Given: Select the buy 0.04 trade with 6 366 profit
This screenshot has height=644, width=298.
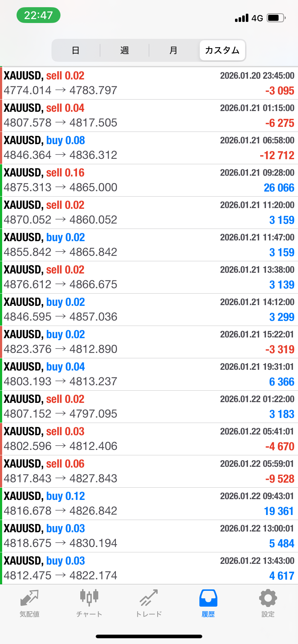Looking at the screenshot, I should pyautogui.click(x=149, y=374).
